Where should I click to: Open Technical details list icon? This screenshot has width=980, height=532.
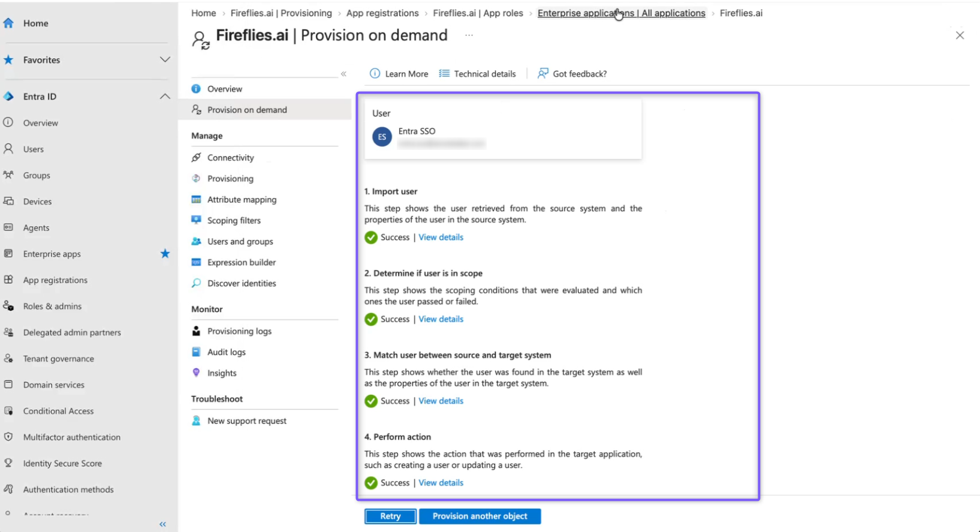point(444,74)
